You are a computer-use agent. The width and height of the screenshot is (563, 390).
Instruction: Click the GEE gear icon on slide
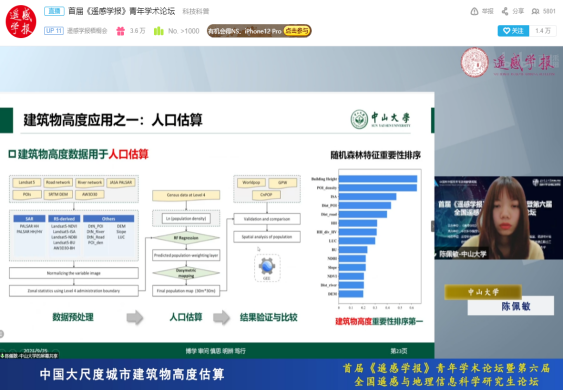(x=267, y=267)
